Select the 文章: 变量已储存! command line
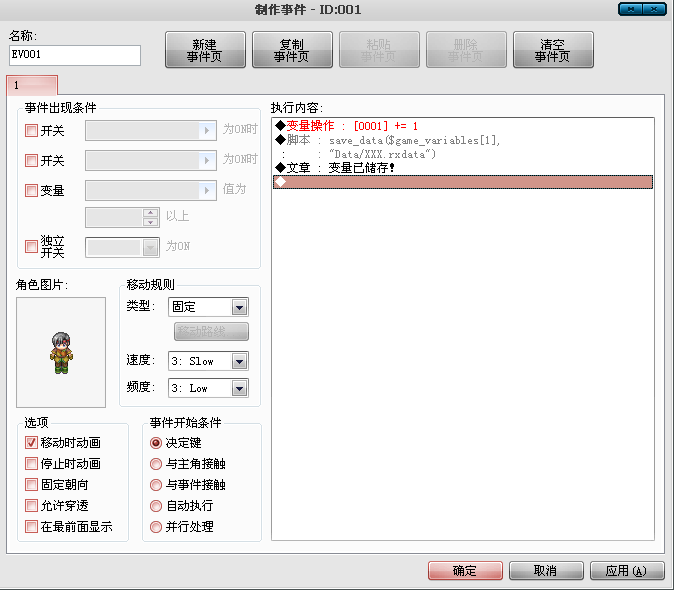The width and height of the screenshot is (674, 590). 463,168
